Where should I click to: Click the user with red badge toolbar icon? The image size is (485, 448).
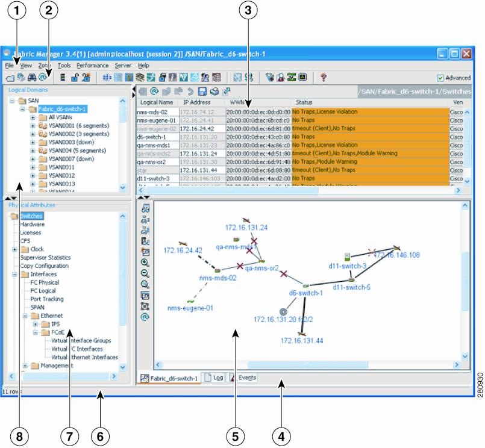coord(281,77)
